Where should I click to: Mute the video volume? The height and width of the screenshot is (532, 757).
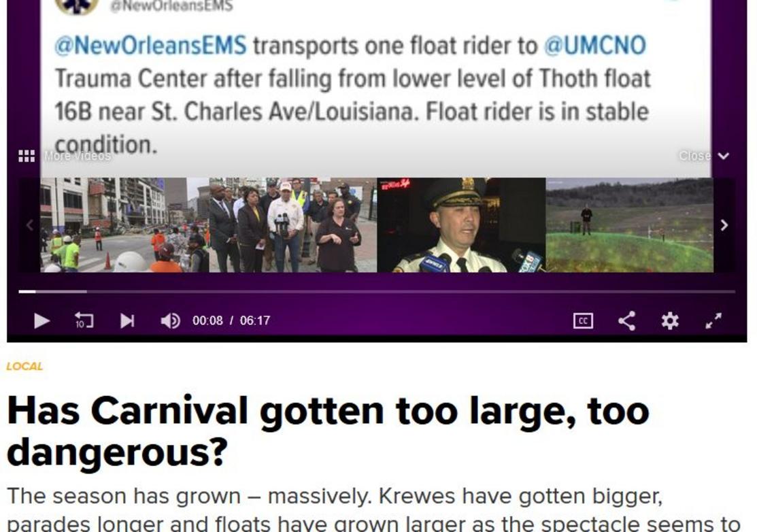(x=171, y=320)
